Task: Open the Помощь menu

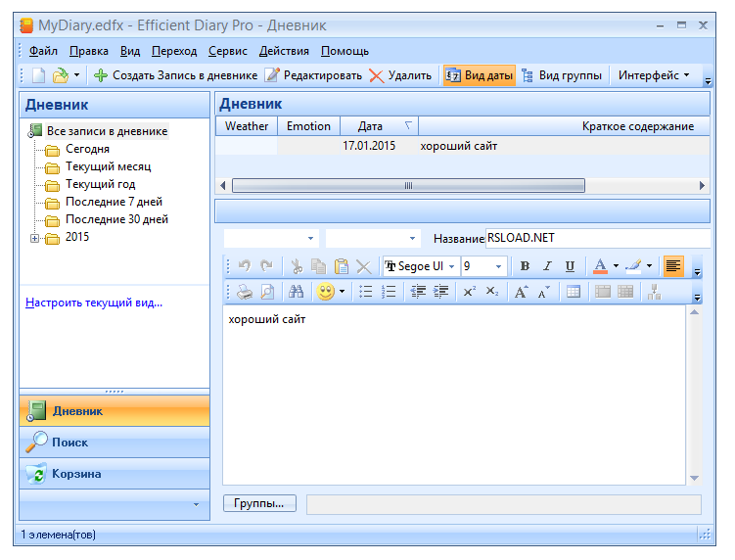Action: tap(345, 51)
